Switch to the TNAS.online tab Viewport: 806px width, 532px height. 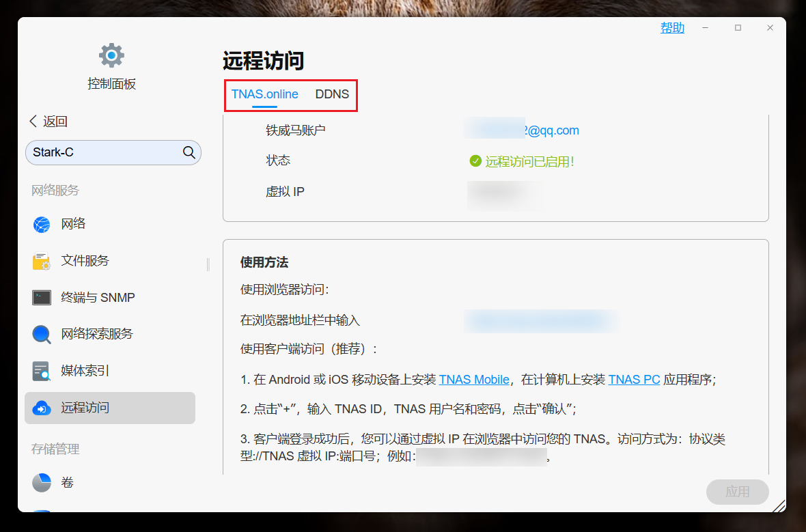click(x=265, y=94)
